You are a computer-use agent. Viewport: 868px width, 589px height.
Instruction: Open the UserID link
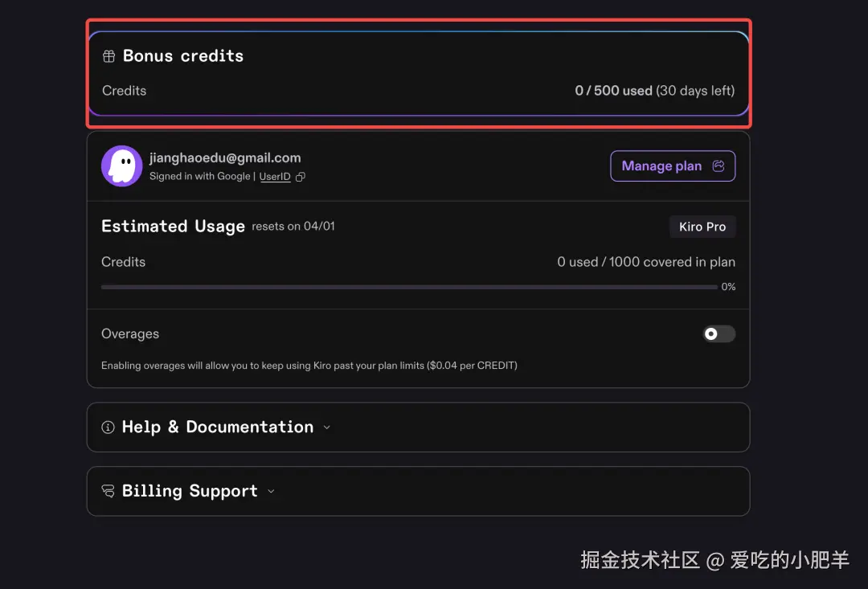pos(275,177)
